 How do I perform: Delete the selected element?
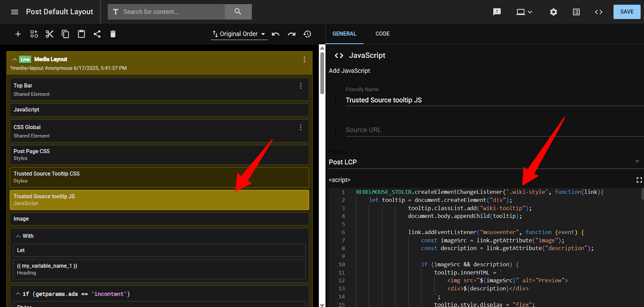click(113, 34)
